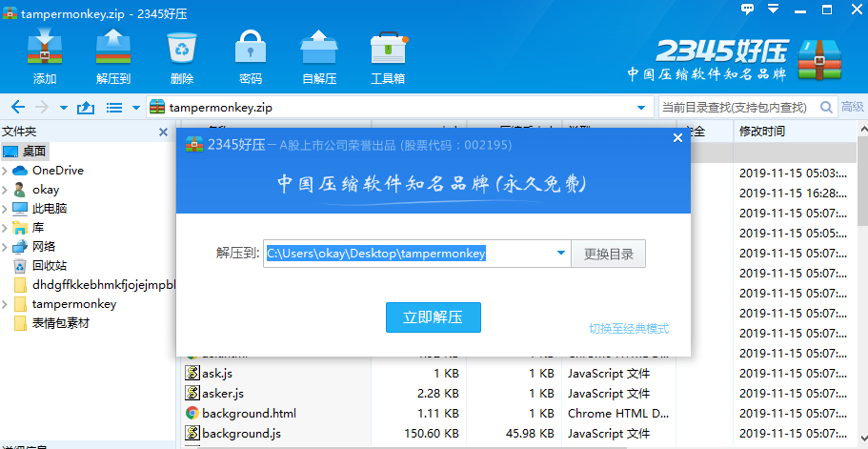Select the 库 library icon
Viewport: 868px width, 449px height.
coord(20,228)
